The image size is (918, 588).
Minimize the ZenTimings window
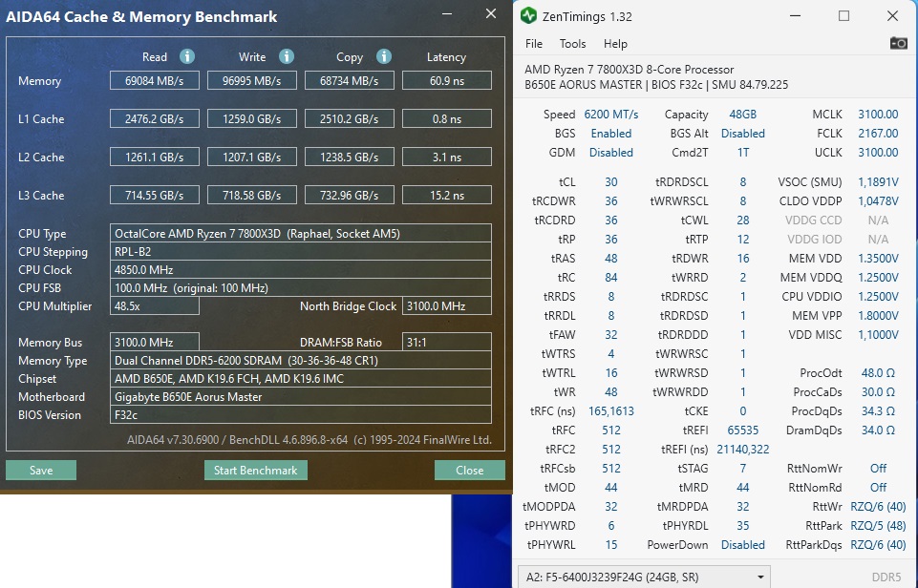pyautogui.click(x=795, y=16)
